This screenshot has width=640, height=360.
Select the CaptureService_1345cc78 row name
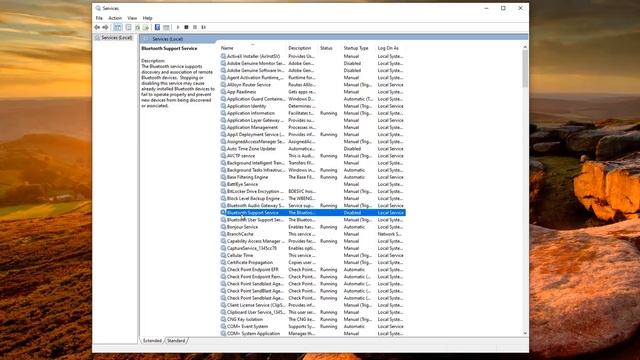[x=251, y=248]
